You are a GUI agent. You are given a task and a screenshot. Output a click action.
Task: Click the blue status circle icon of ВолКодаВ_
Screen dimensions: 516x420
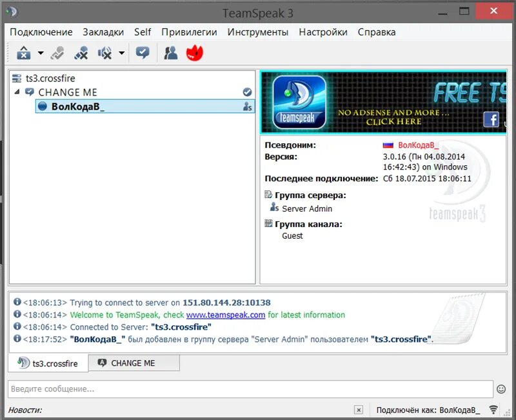click(43, 106)
